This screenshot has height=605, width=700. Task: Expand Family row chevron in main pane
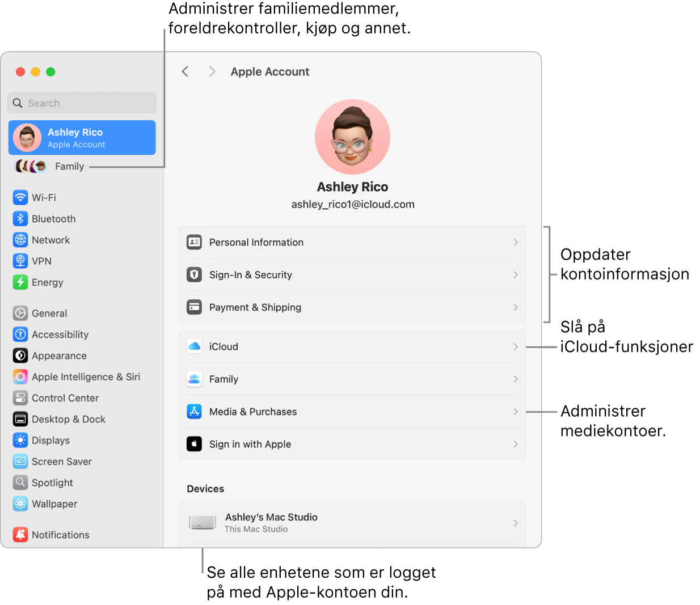[516, 379]
